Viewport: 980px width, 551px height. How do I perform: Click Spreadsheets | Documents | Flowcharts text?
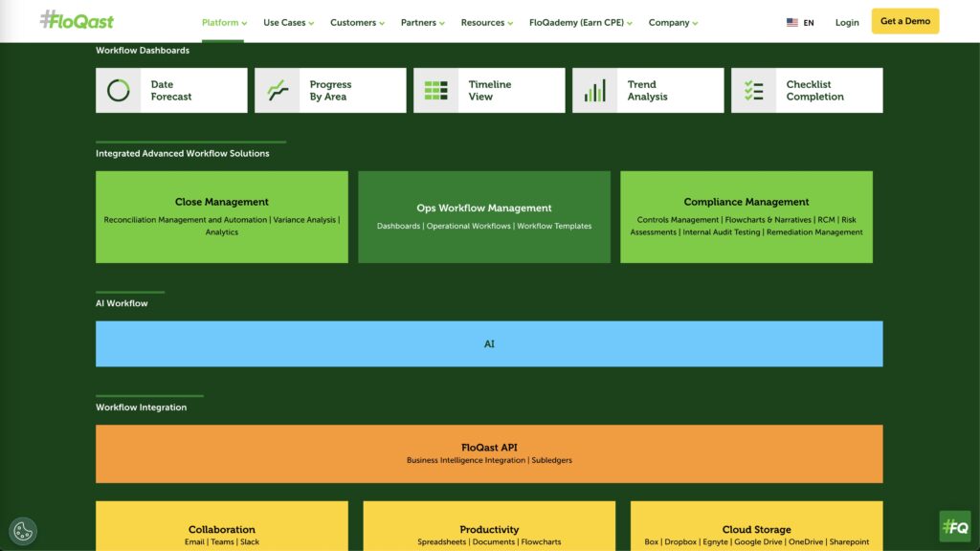(489, 542)
